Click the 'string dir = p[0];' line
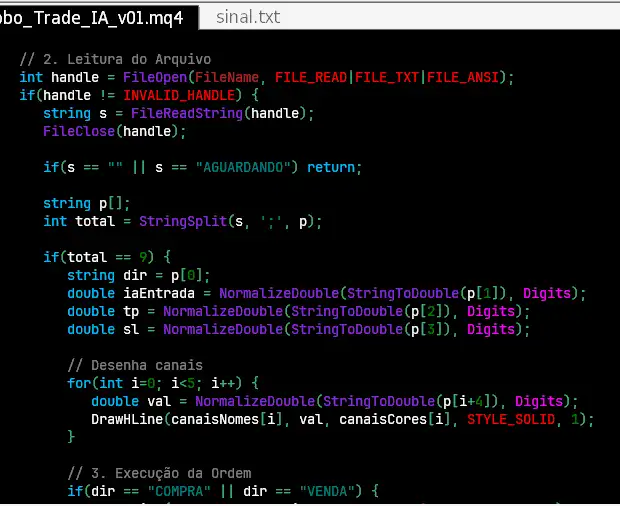Viewport: 620px width, 506px height. coord(139,275)
